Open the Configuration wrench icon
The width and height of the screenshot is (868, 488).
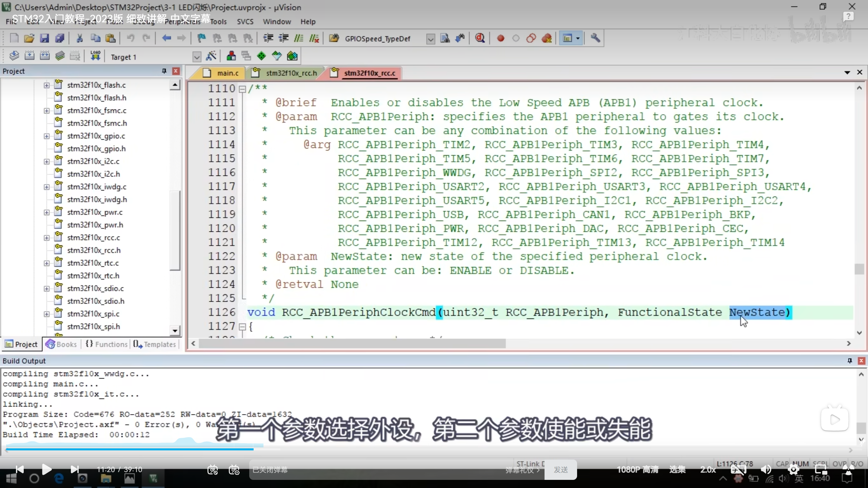coord(595,38)
